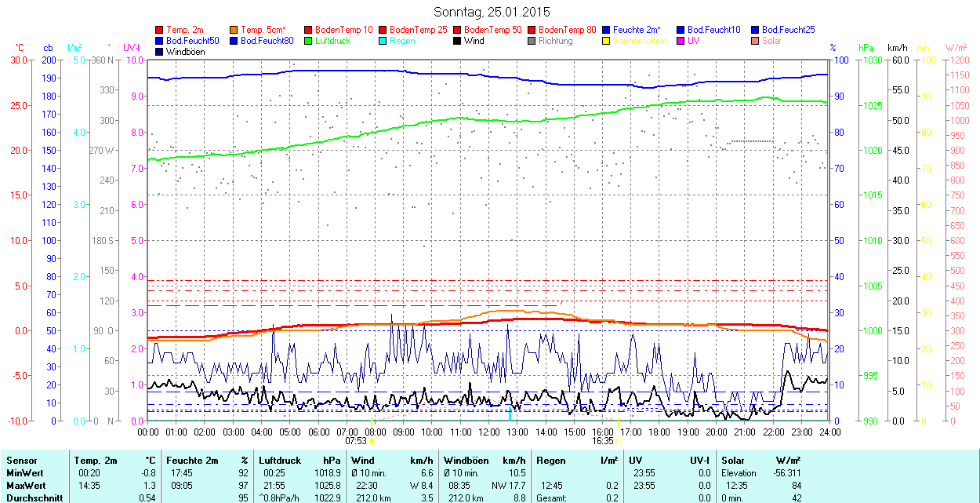Click the 07:53 sunrise time marker

[x=357, y=441]
